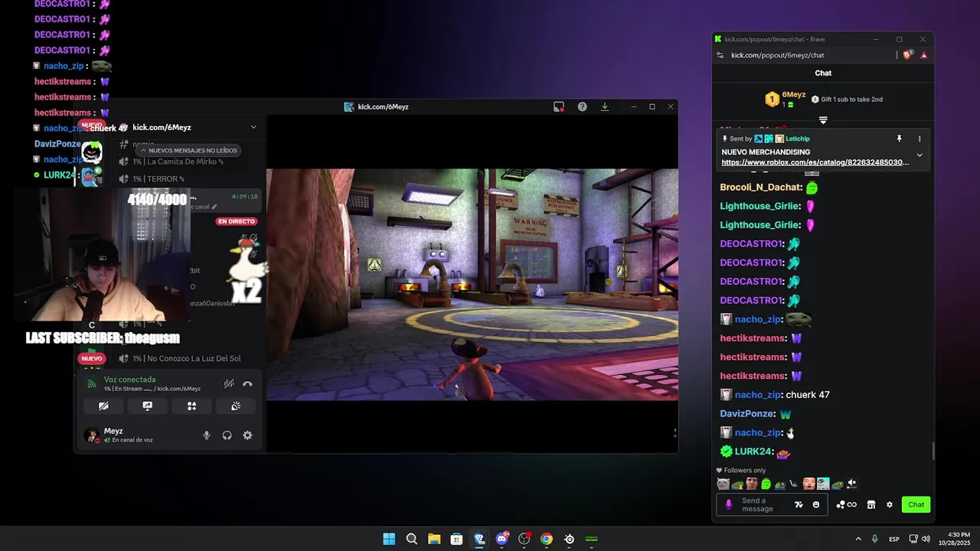Screen dimensions: 980x551
Task: Select the green blob quick emote
Action: coord(766,484)
